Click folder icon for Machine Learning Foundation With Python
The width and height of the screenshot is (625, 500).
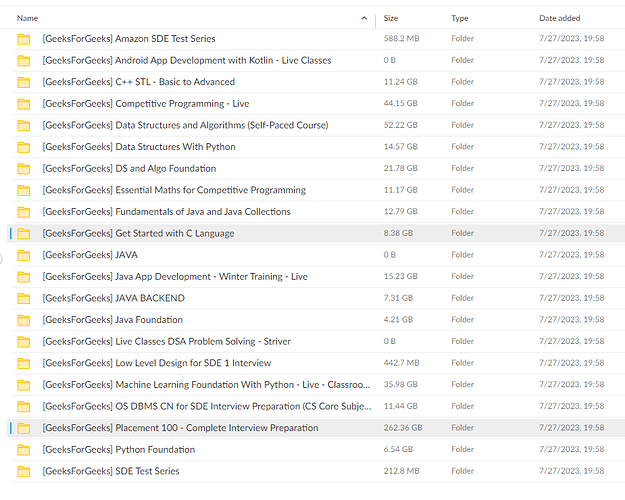tap(24, 385)
